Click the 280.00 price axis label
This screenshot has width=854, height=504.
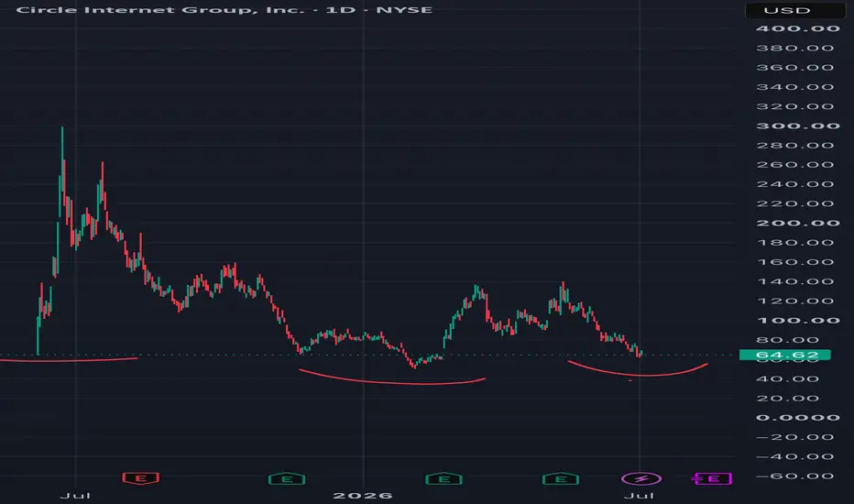[795, 146]
